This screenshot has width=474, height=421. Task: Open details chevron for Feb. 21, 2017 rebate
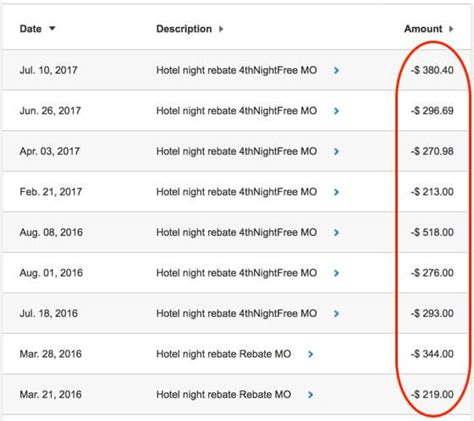pyautogui.click(x=336, y=192)
